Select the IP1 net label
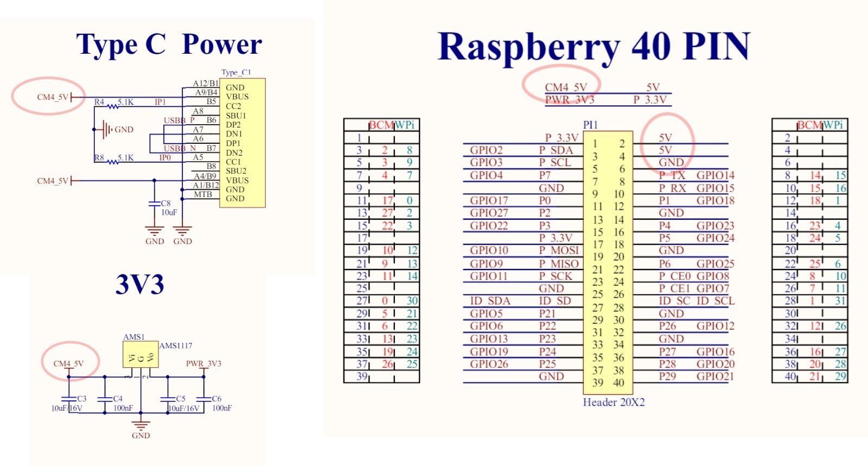 (160, 102)
